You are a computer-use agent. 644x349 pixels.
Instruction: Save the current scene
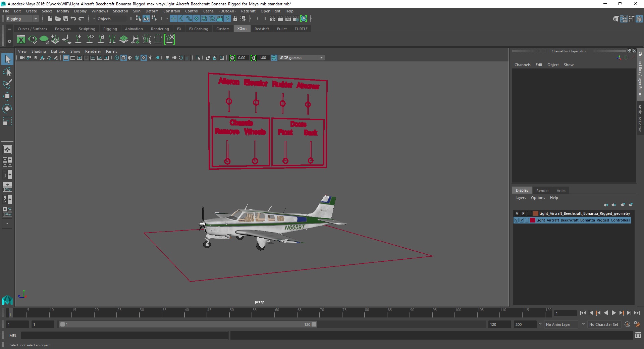[x=66, y=19]
